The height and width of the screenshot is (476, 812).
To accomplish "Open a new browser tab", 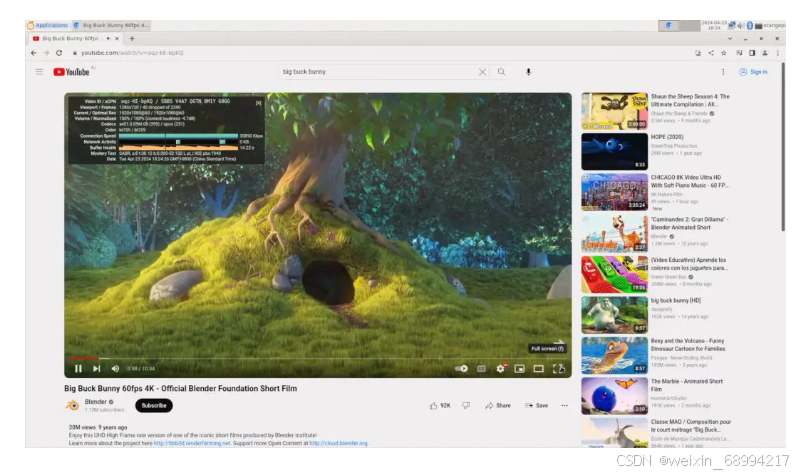I will click(x=132, y=39).
